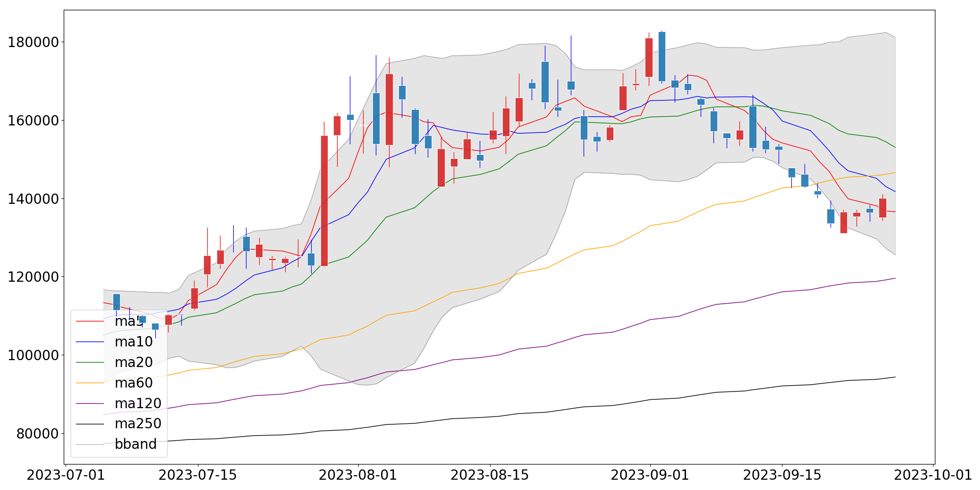
Task: Click the x-axis date 2023-07-15
Action: [198, 475]
